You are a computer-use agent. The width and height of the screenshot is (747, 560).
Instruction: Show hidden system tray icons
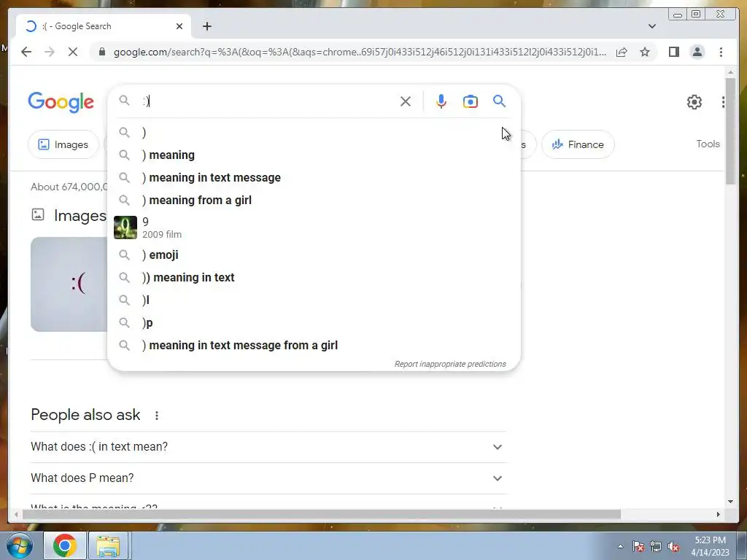[620, 546]
